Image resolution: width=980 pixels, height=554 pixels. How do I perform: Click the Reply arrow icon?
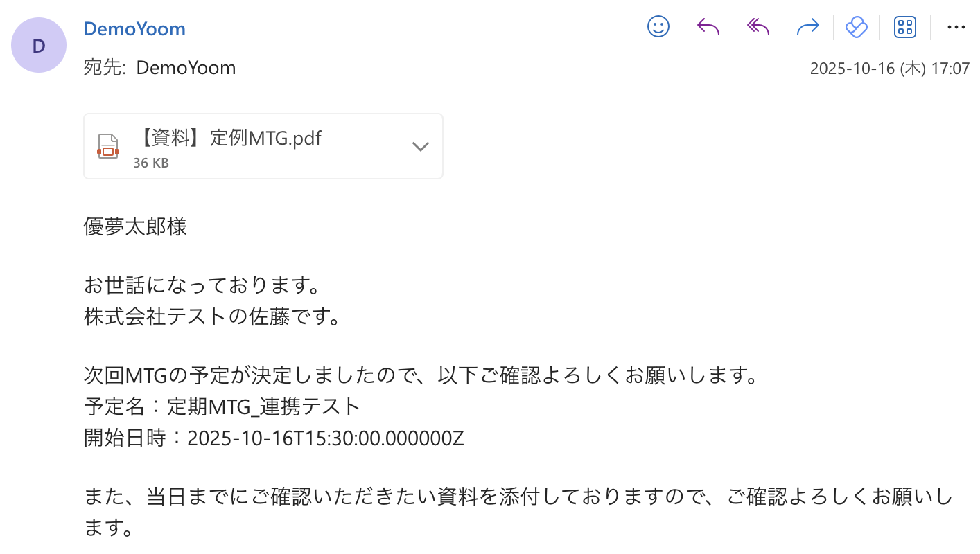(x=708, y=27)
